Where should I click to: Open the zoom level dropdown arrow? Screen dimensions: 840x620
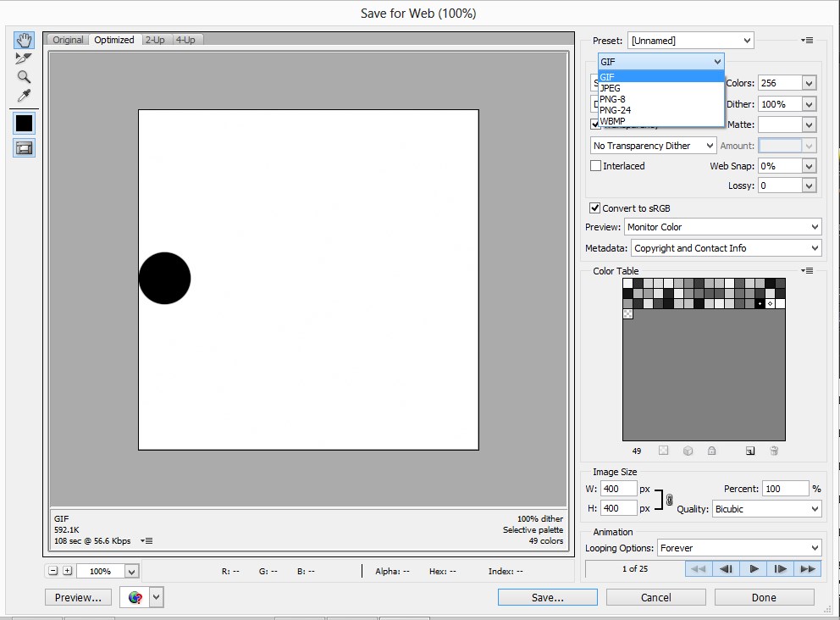[x=132, y=571]
